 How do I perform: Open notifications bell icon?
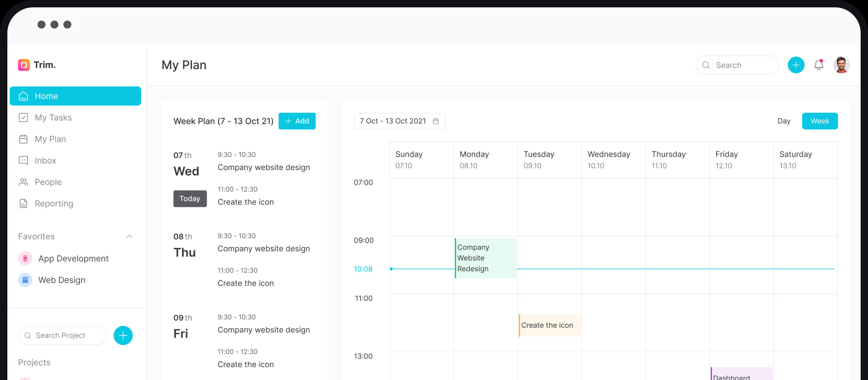pyautogui.click(x=818, y=65)
